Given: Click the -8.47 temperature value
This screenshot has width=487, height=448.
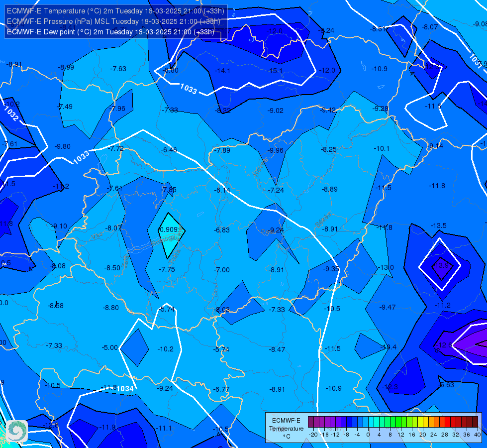Looking at the screenshot, I should tap(277, 350).
